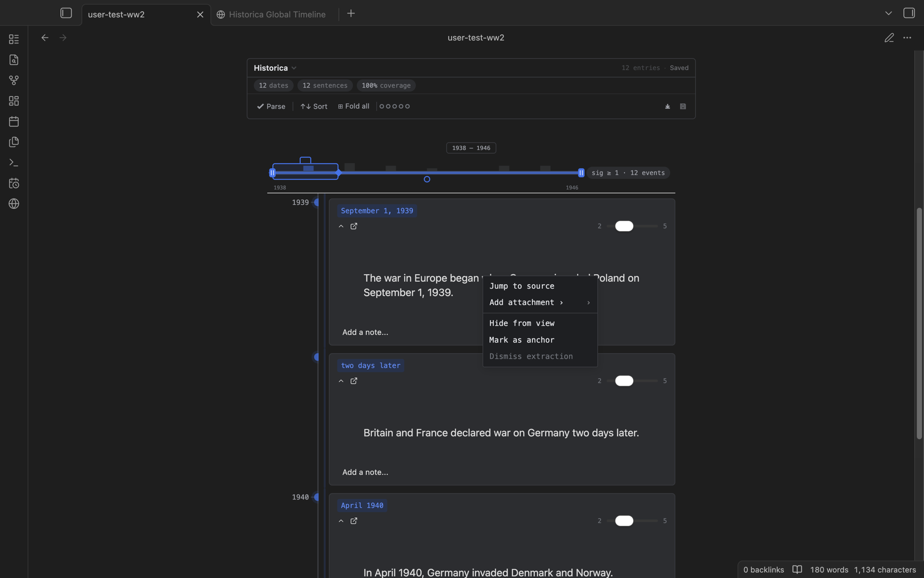Collapse the September 1, 1939 card

pos(341,226)
